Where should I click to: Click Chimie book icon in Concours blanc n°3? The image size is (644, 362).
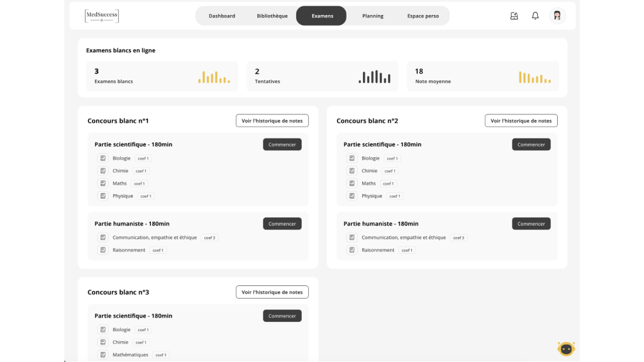103,342
